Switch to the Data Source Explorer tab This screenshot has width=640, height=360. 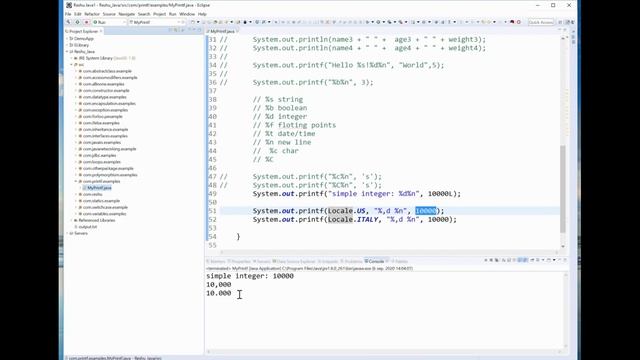tap(294, 261)
